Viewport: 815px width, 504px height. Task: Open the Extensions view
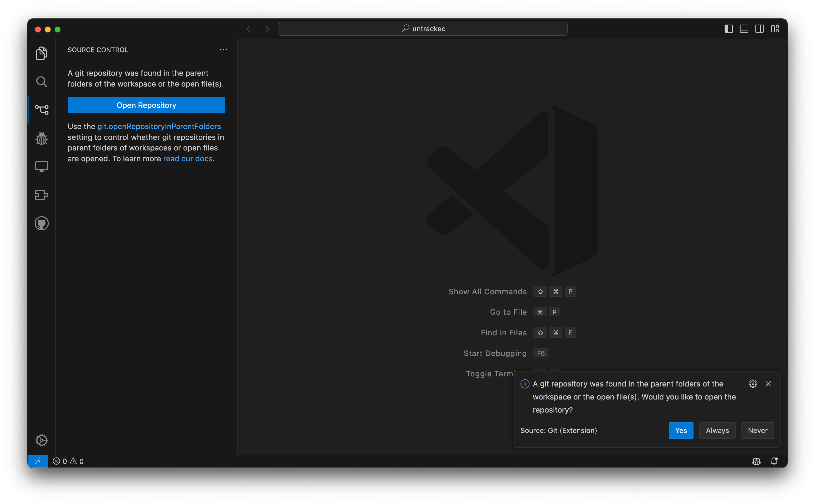(41, 195)
